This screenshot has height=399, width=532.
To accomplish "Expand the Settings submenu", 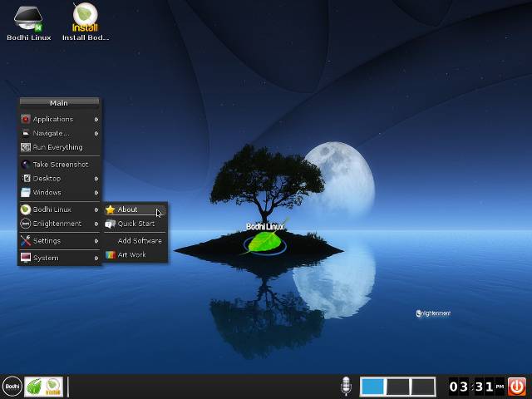I will (58, 241).
